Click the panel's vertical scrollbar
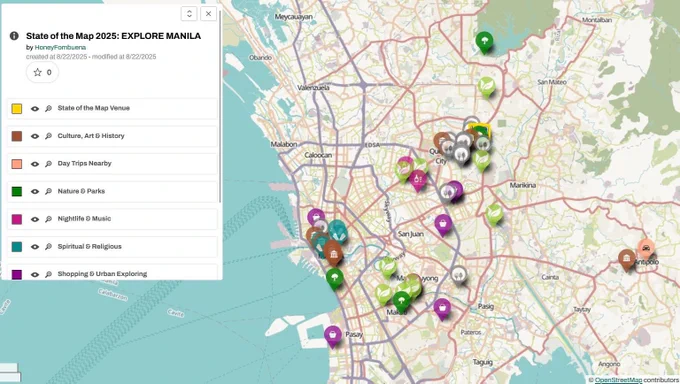The width and height of the screenshot is (680, 384). (x=220, y=106)
